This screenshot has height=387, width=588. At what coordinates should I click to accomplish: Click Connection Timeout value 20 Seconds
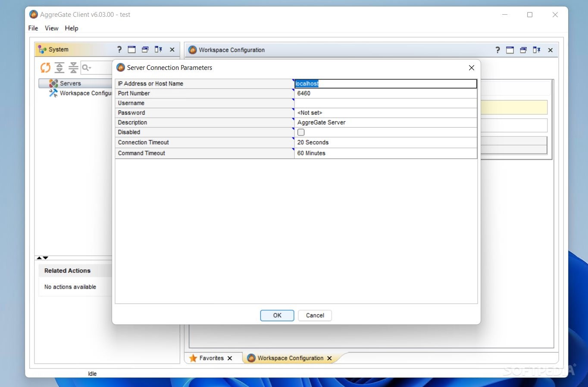313,142
